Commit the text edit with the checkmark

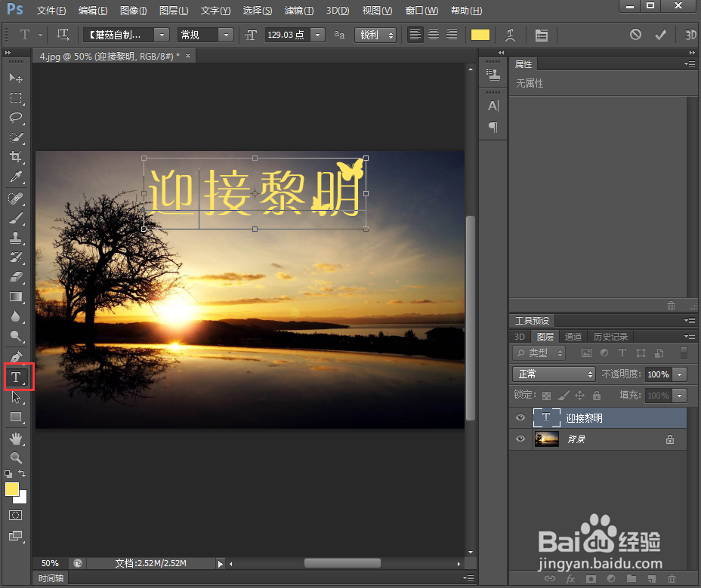click(x=659, y=35)
